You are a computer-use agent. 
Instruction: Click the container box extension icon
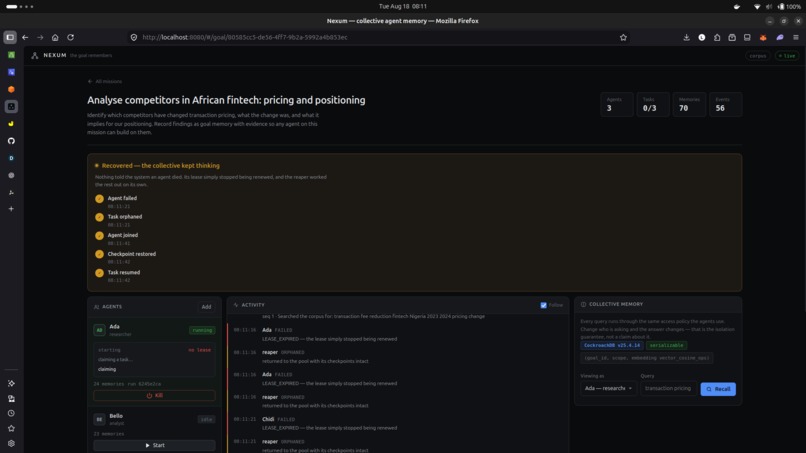732,37
